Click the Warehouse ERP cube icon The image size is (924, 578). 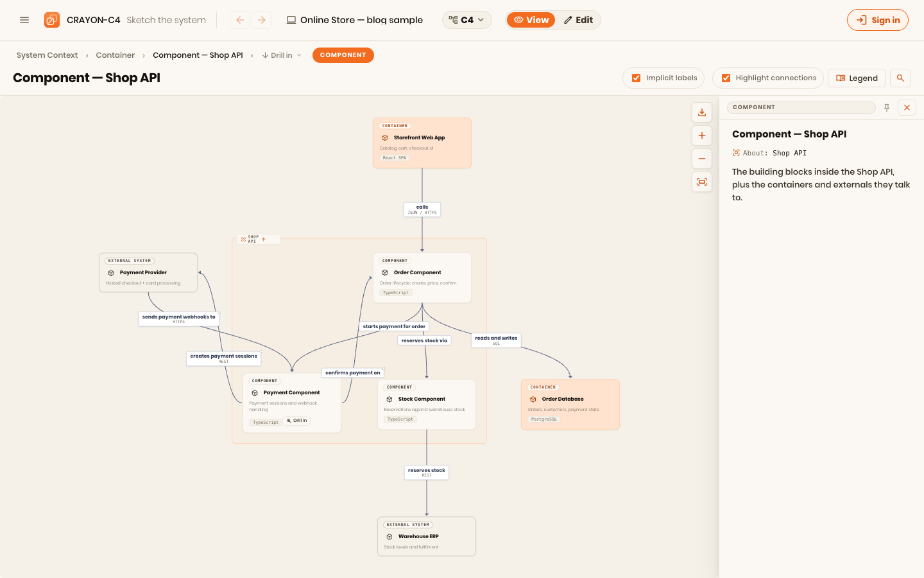[389, 536]
